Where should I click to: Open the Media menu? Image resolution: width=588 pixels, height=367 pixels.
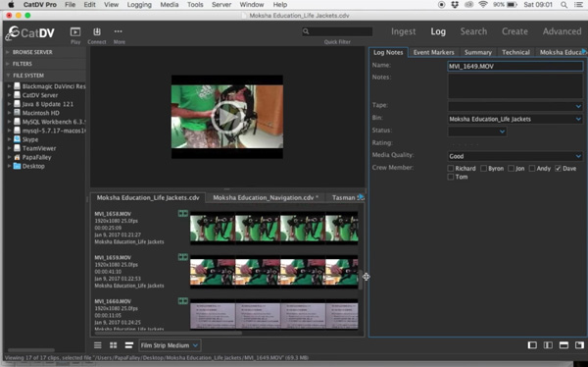pos(170,5)
